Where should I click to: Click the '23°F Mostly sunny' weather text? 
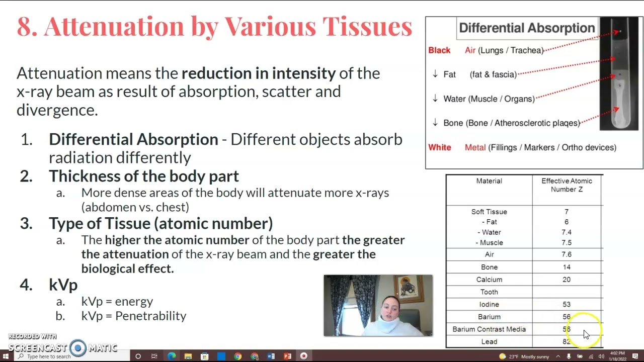pyautogui.click(x=528, y=356)
